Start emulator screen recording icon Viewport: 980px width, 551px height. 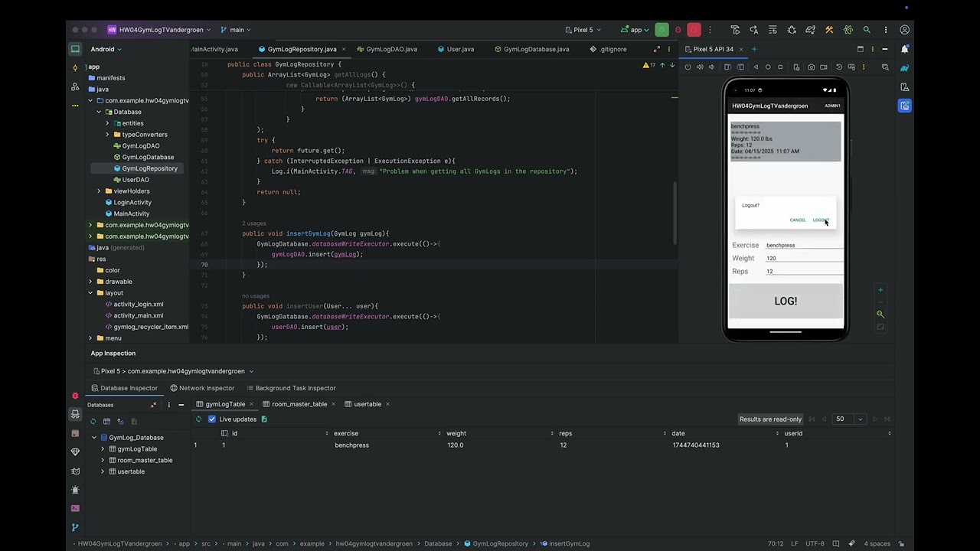coord(823,67)
